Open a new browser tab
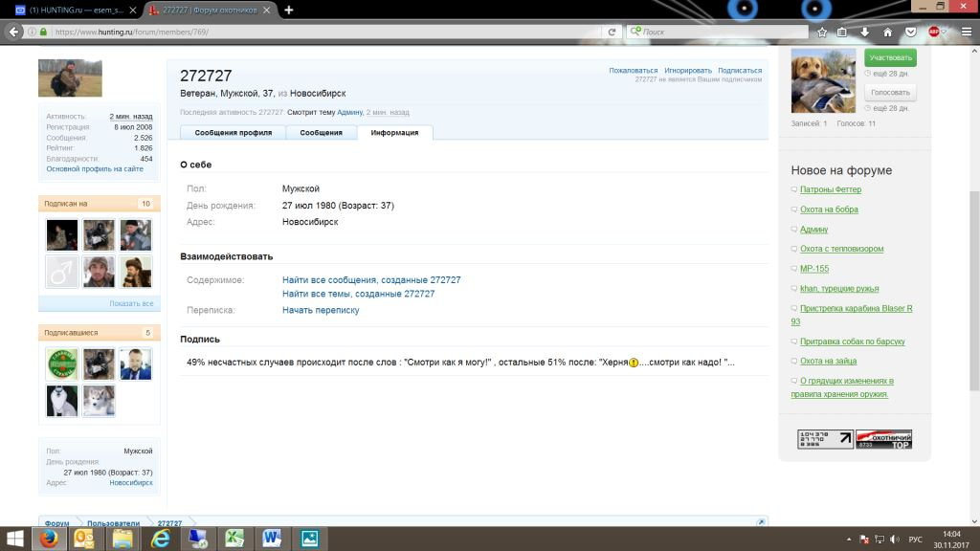980x551 pixels. tap(289, 10)
